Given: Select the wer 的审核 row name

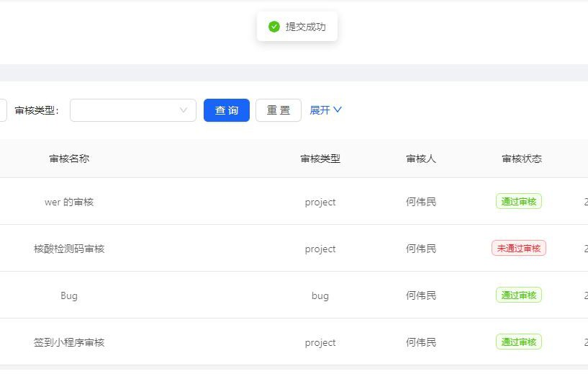Looking at the screenshot, I should point(69,202).
